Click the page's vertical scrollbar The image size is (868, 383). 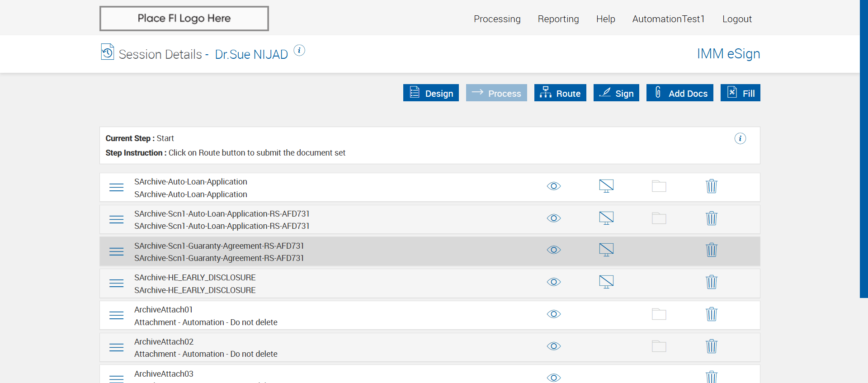[863, 149]
